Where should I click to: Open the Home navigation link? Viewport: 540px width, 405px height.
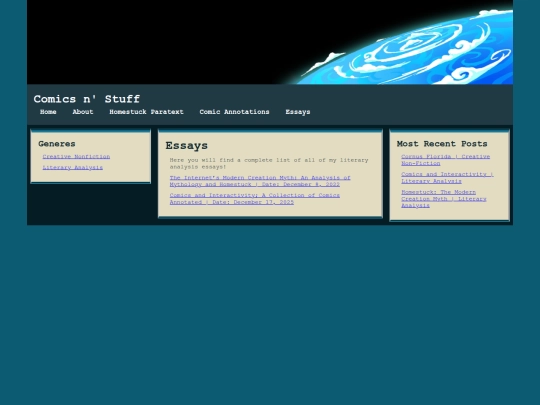[48, 112]
